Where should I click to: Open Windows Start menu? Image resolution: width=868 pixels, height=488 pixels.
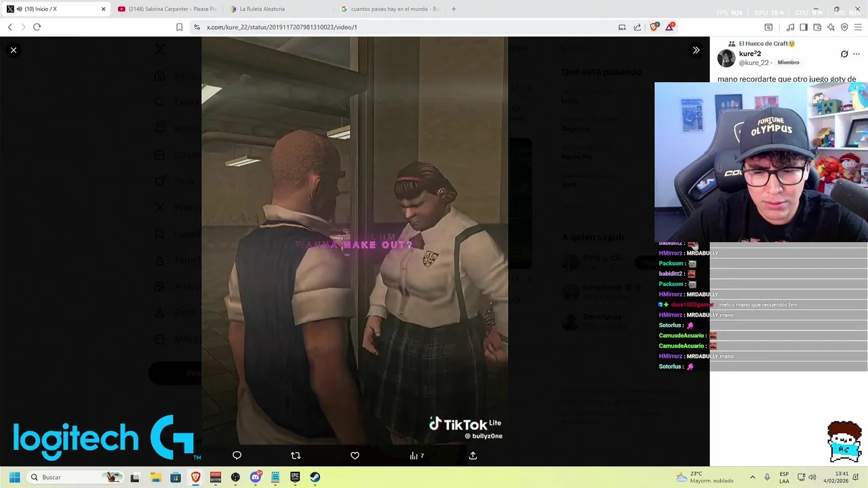pos(14,477)
